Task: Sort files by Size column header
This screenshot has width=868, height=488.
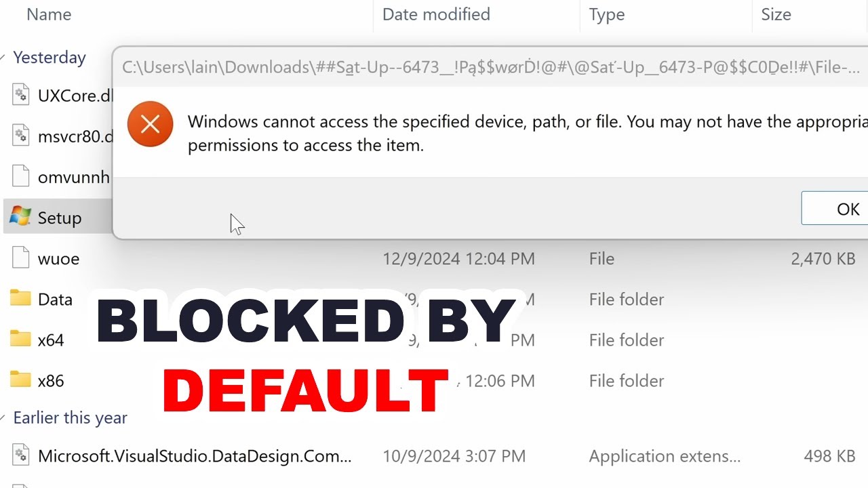Action: click(776, 14)
